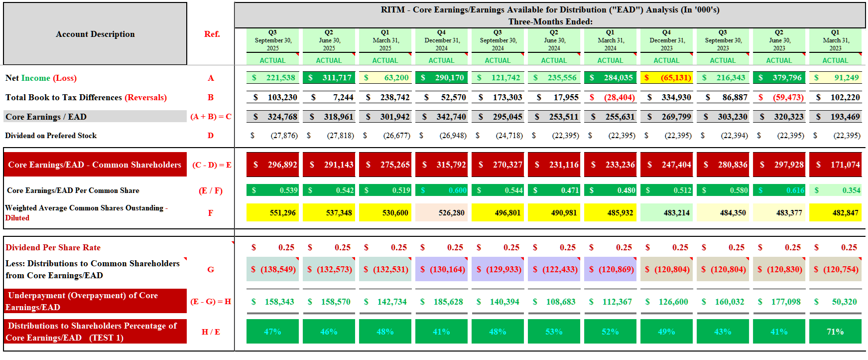Screen dimensions: 868x360
Task: Select net income value 91,249
Action: [835, 78]
